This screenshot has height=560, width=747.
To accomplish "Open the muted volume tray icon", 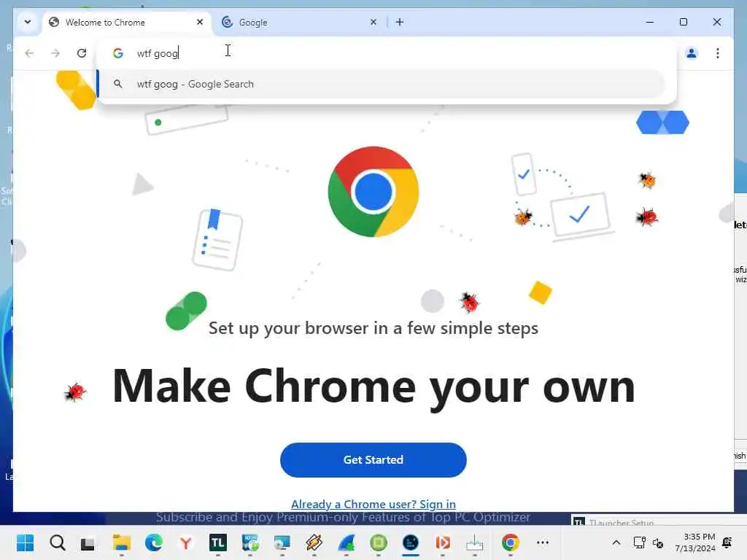I will click(658, 542).
